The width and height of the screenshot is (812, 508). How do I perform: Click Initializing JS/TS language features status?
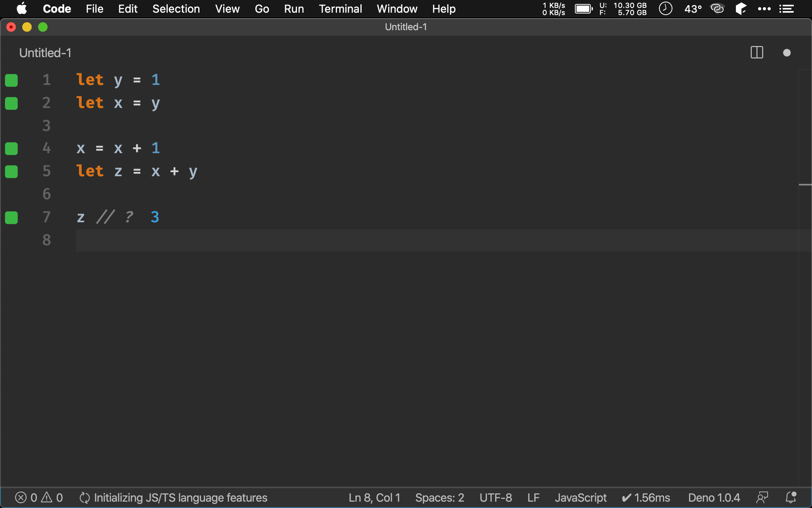coord(173,497)
